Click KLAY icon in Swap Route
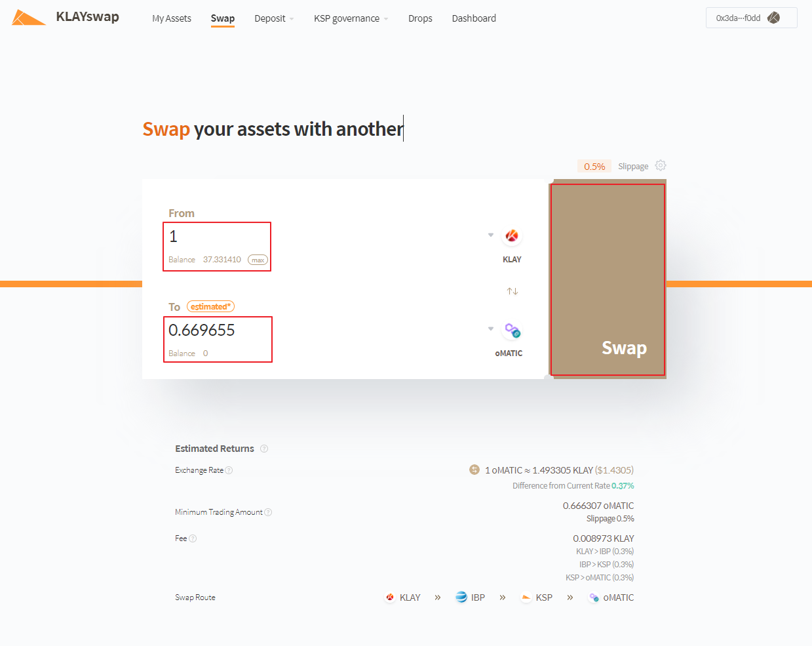This screenshot has width=812, height=646. pos(390,597)
